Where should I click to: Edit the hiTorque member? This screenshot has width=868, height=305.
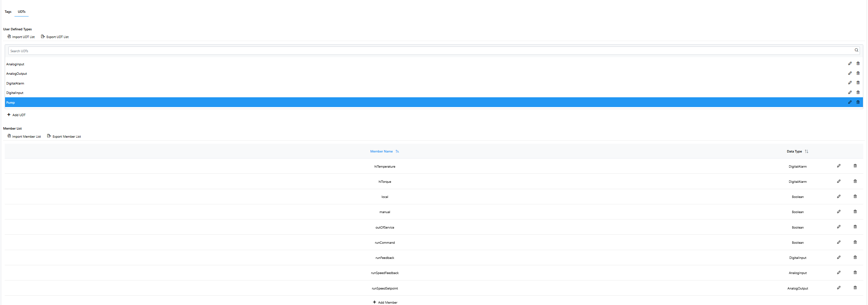(839, 181)
